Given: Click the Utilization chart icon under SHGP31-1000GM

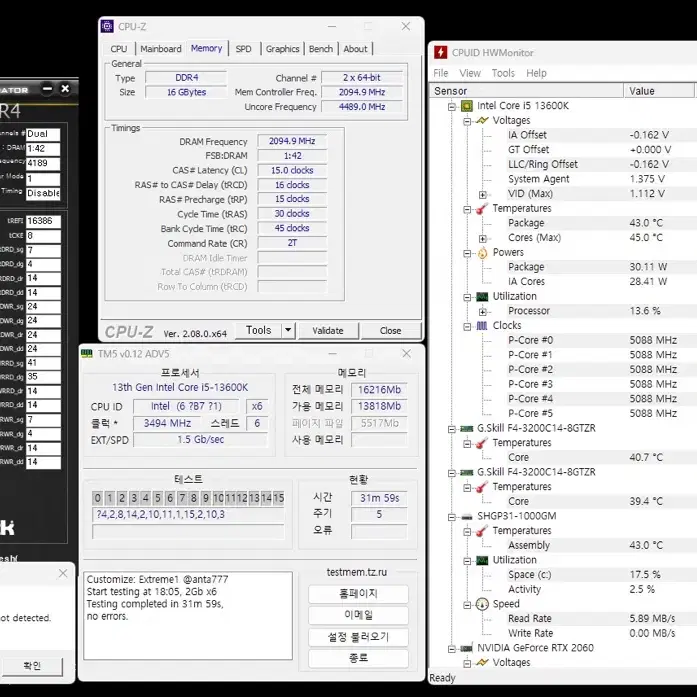Looking at the screenshot, I should [482, 560].
